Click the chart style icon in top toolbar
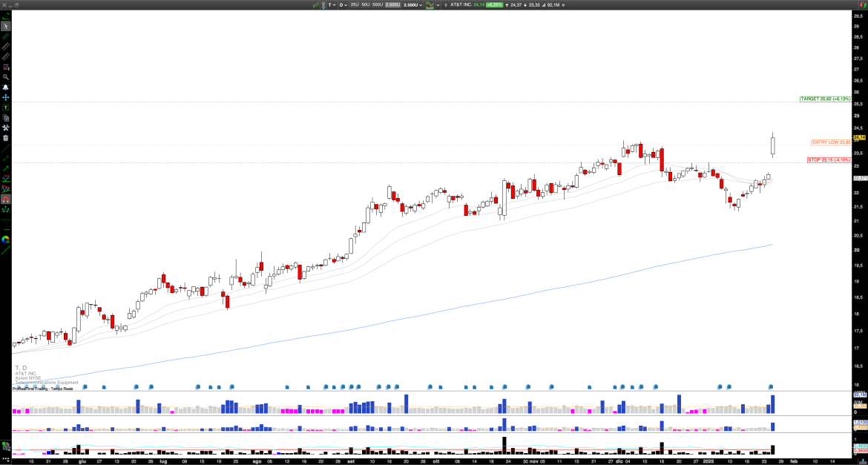The image size is (868, 465). [430, 5]
